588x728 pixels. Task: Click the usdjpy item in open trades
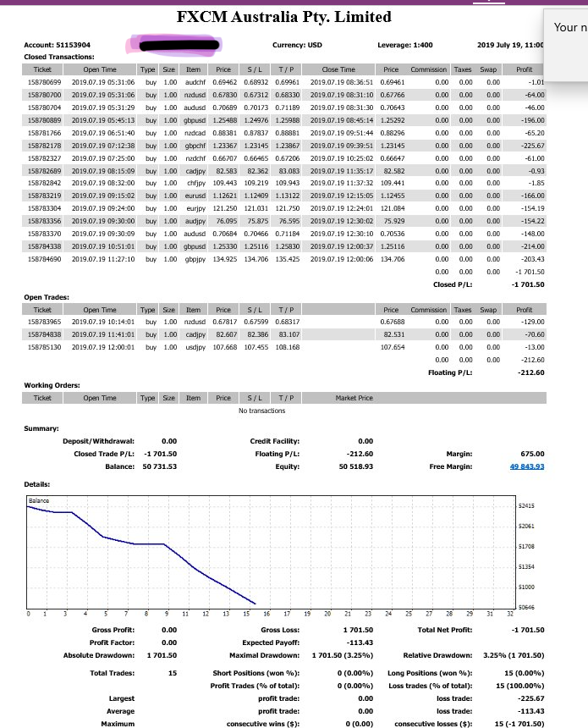click(195, 347)
